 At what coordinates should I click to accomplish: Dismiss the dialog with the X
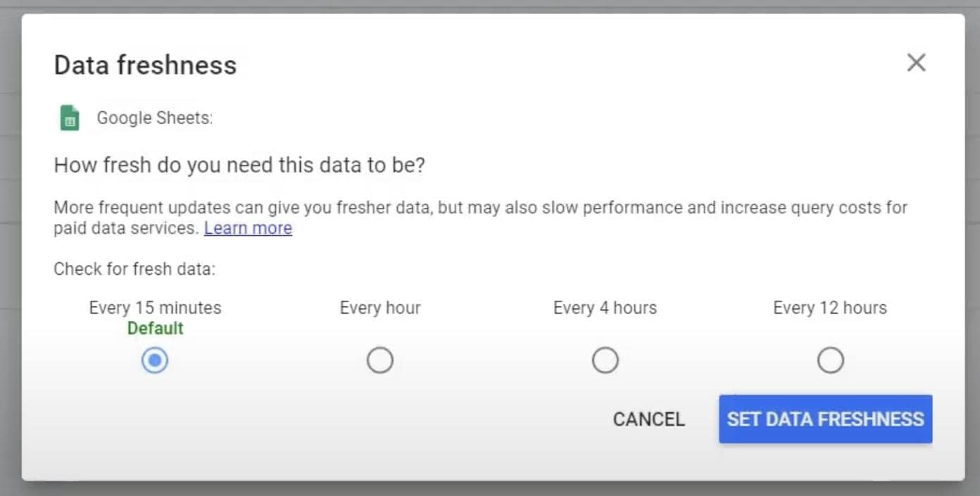click(916, 63)
